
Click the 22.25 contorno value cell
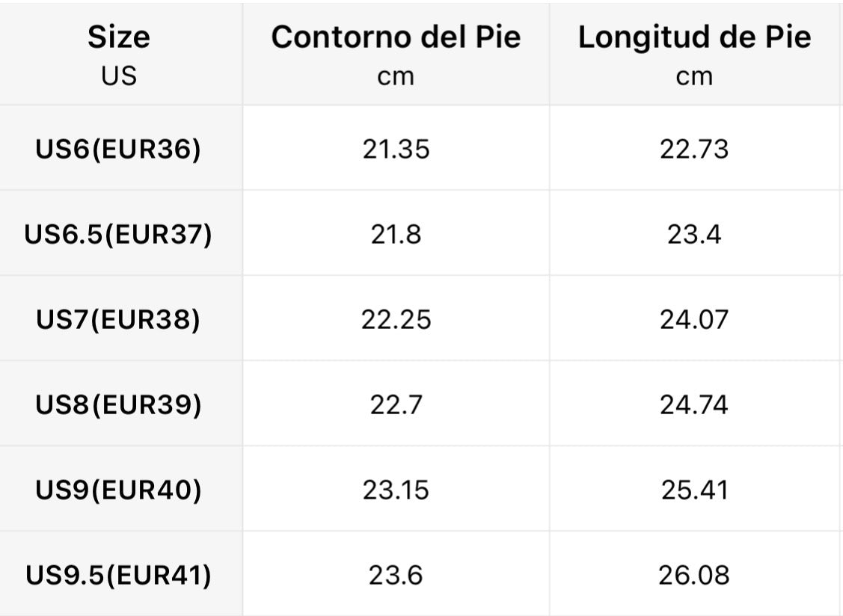(x=396, y=320)
